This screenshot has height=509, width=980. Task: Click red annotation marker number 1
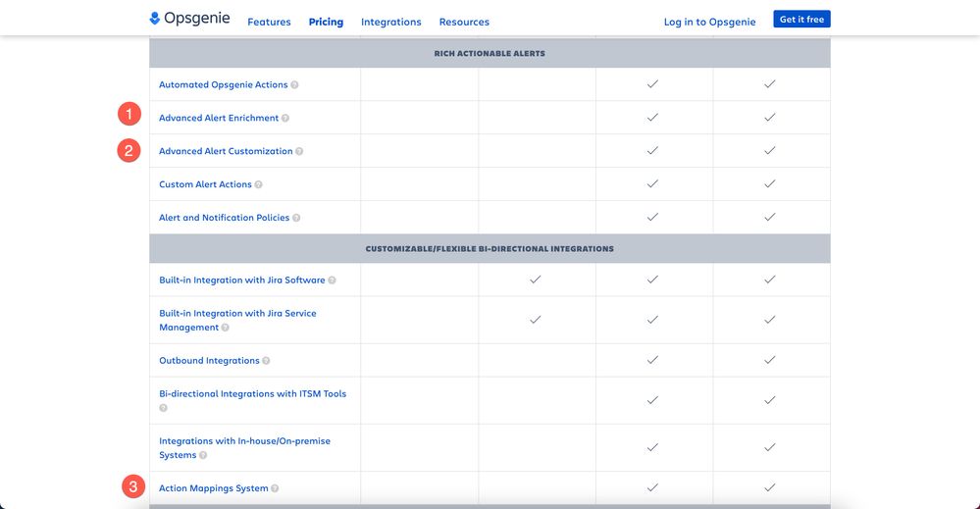click(129, 115)
